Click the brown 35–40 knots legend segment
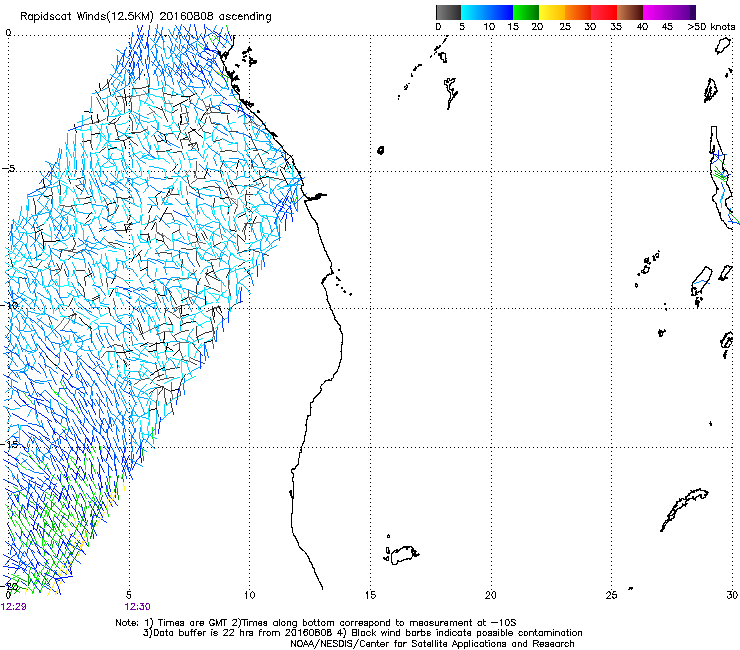 pyautogui.click(x=630, y=12)
